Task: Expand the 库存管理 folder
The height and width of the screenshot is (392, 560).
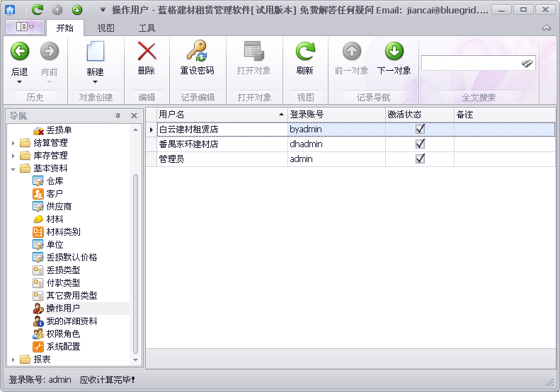Action: [x=13, y=156]
